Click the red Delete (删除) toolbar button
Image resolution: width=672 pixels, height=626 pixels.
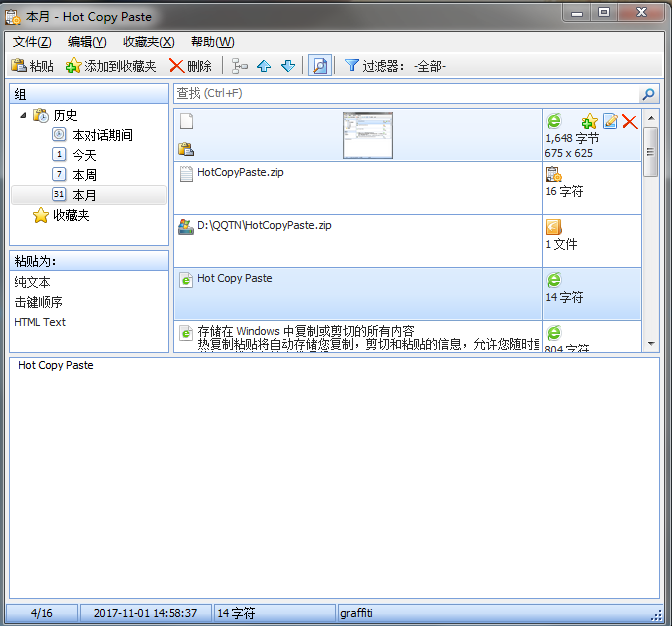[191, 66]
